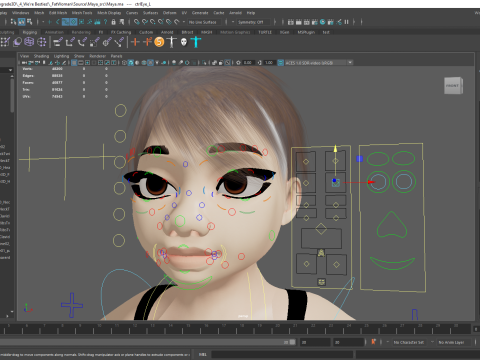Screen dimensions: 480x360
Task: Open the ACES color space dropdown
Action: (319, 63)
